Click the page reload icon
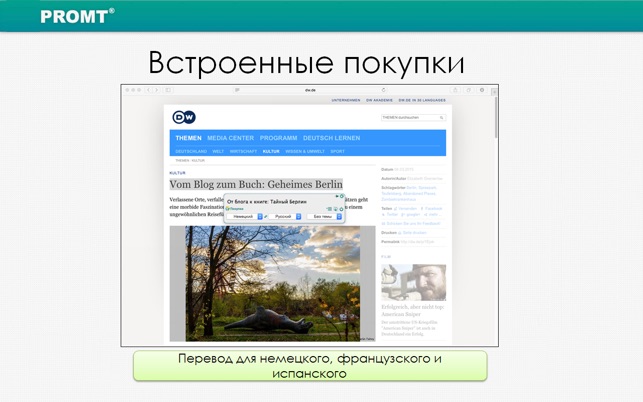 tap(383, 90)
